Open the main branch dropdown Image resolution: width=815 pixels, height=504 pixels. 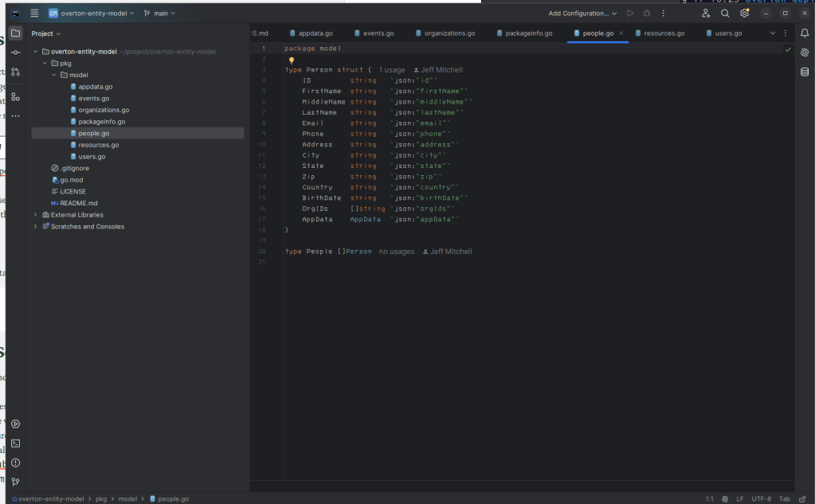click(160, 14)
